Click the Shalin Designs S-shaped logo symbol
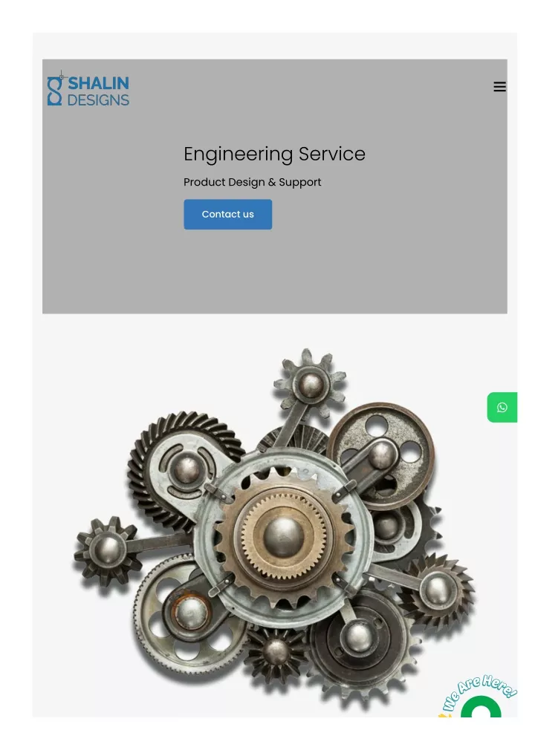Viewport: 535px width, 756px height. point(55,88)
